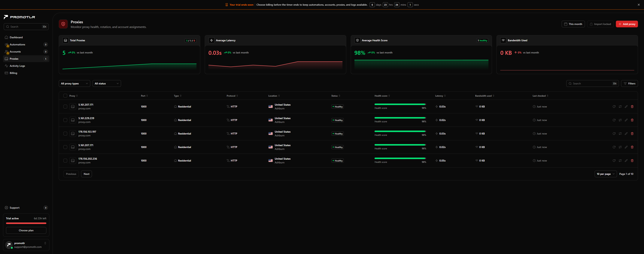Sort by the Type column

(x=178, y=96)
